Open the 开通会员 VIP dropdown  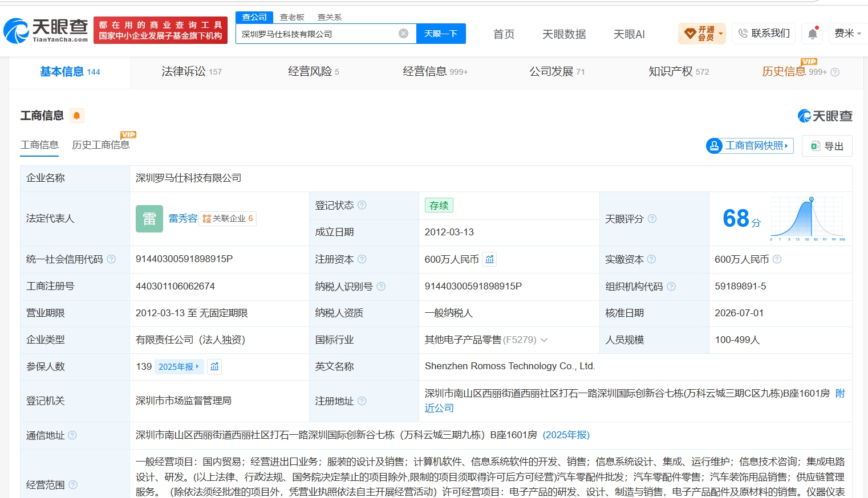pos(702,34)
